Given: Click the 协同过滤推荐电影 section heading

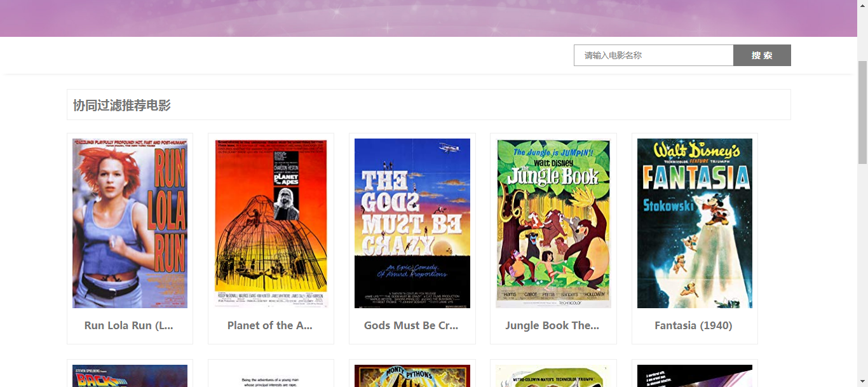Looking at the screenshot, I should point(122,105).
